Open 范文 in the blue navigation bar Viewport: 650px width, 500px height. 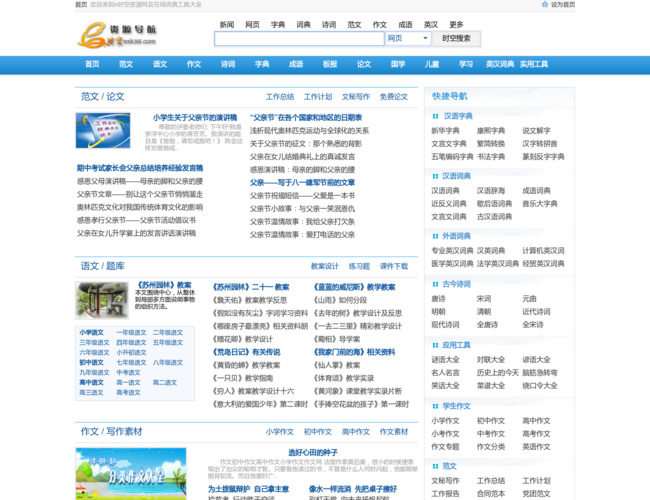pyautogui.click(x=126, y=64)
